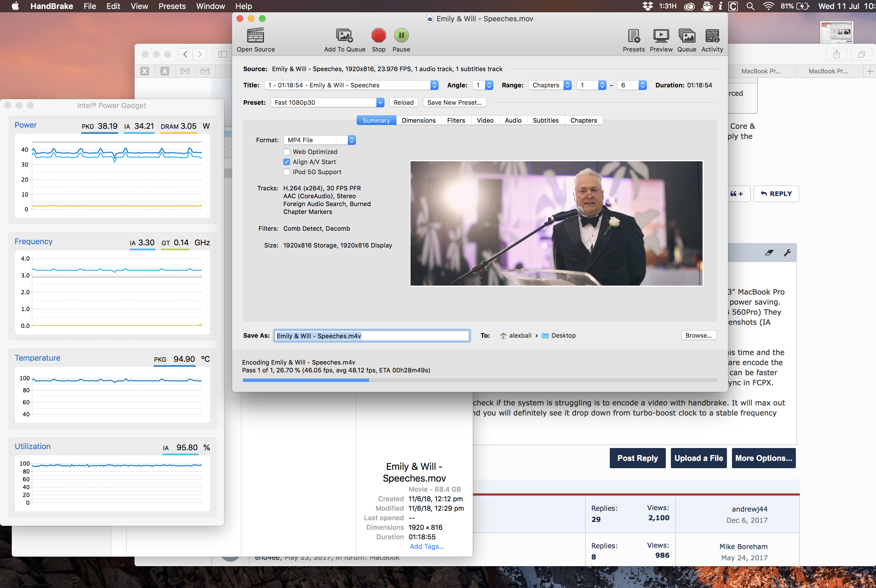Screen dimensions: 876x588
Task: Click the Post Reply button
Action: pos(637,458)
